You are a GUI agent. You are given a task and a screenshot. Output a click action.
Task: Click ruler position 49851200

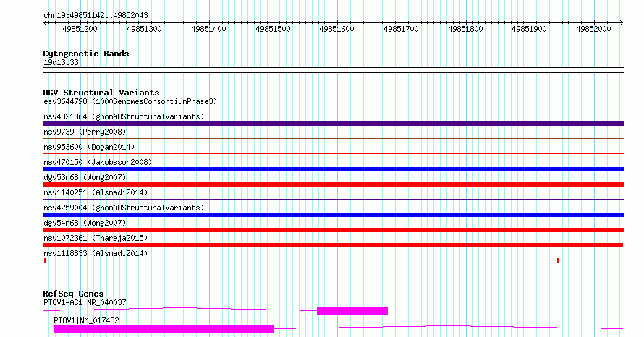80,29
